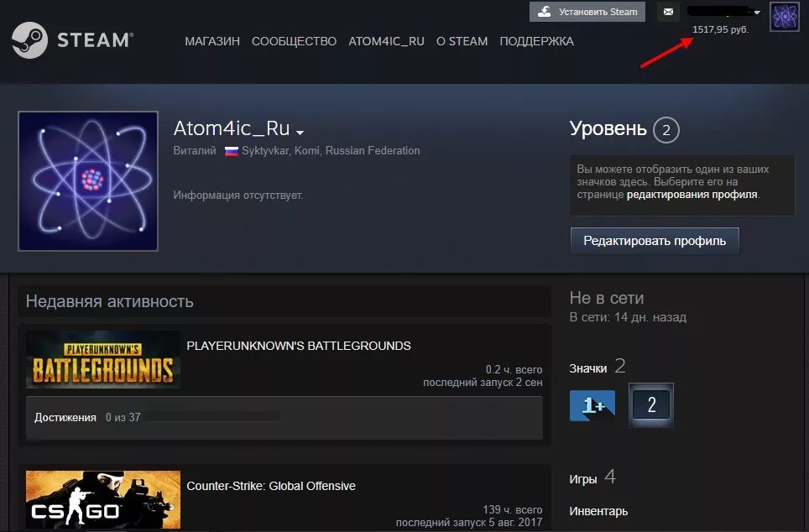The width and height of the screenshot is (809, 532).
Task: Click the 'Информация отсутствует.' text
Action: click(x=237, y=196)
